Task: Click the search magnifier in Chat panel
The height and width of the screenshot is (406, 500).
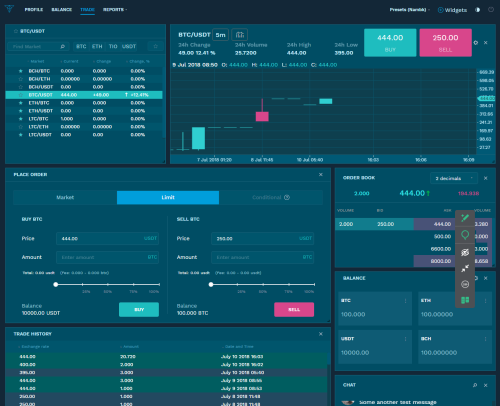Action: pos(475,385)
